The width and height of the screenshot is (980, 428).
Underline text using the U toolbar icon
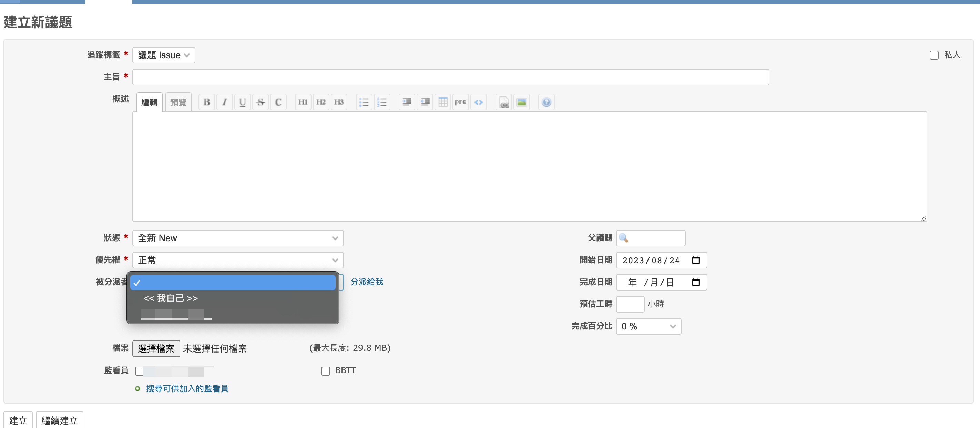(242, 102)
